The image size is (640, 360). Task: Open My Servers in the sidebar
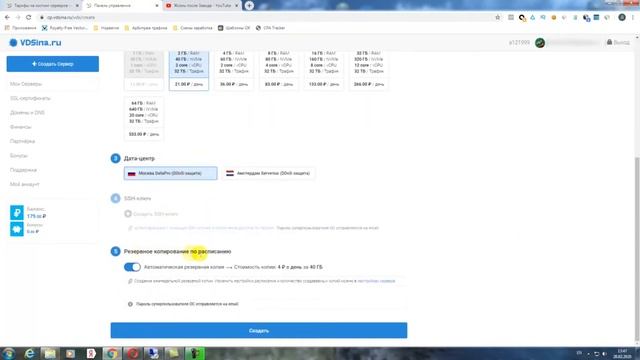click(26, 84)
